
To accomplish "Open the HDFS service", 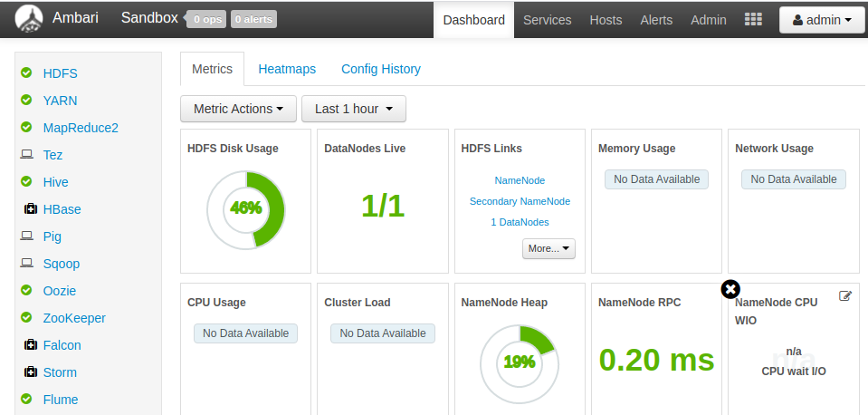I will coord(61,73).
